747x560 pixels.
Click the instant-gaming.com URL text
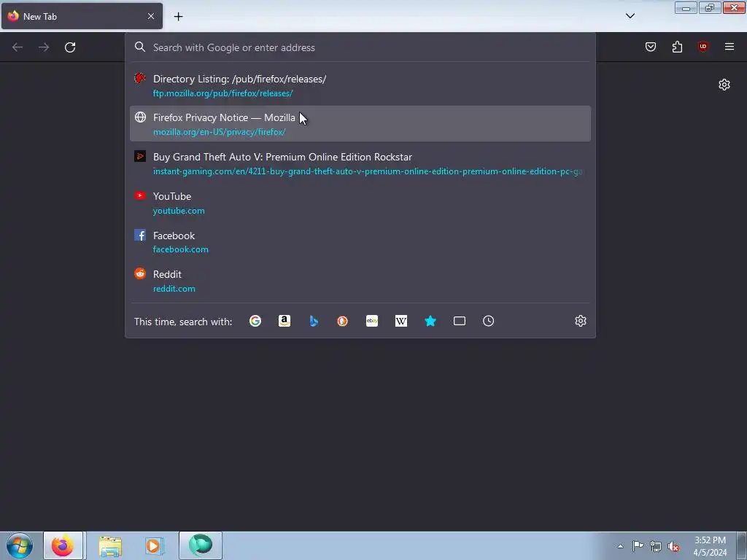pyautogui.click(x=368, y=171)
